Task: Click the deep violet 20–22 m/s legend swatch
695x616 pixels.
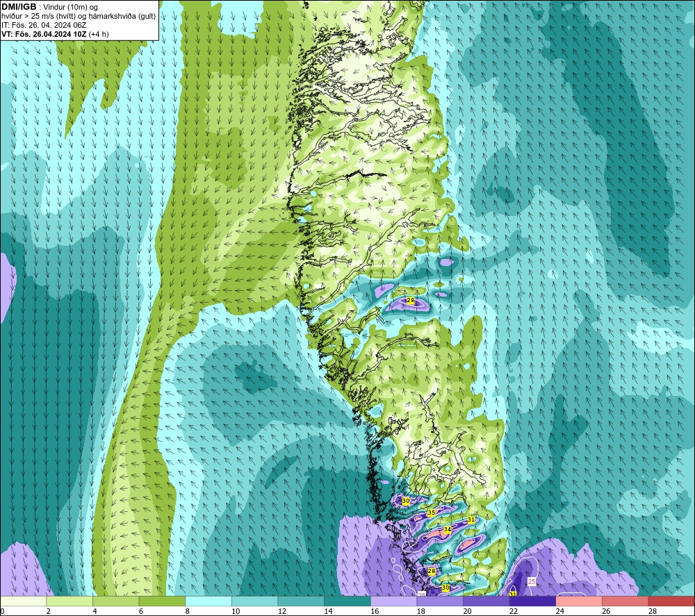Action: point(486,601)
